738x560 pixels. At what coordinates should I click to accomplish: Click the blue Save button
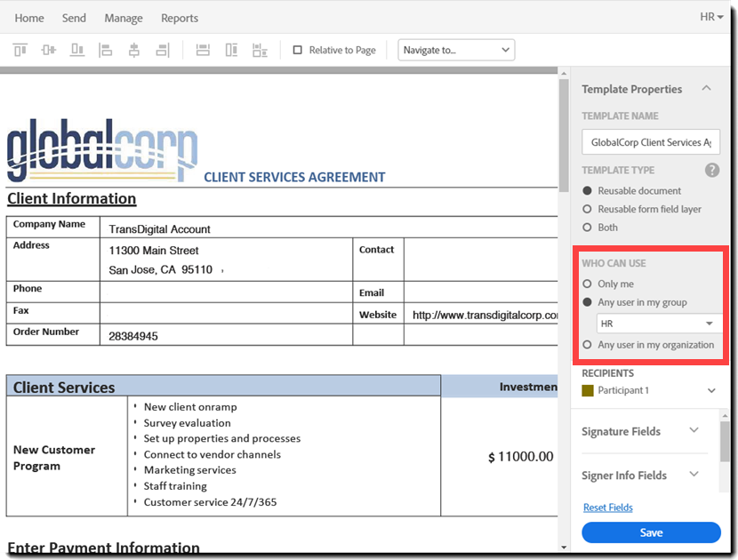(x=651, y=532)
